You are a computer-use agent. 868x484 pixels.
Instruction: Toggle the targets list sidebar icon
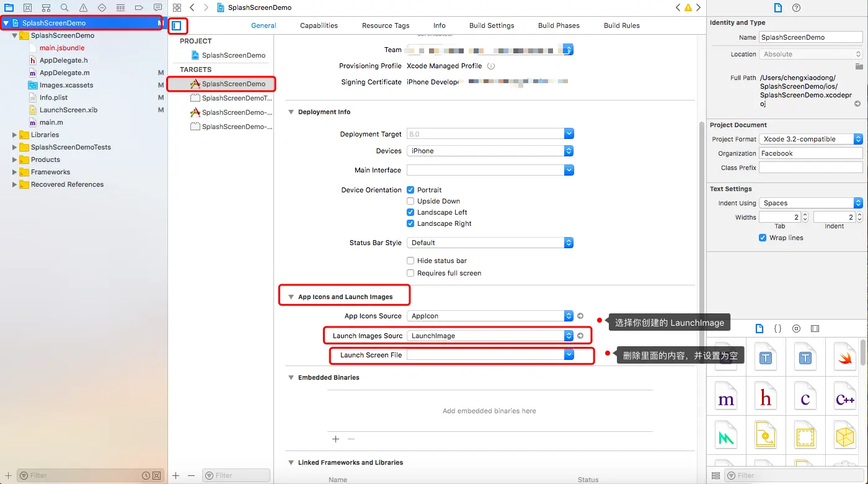[177, 25]
